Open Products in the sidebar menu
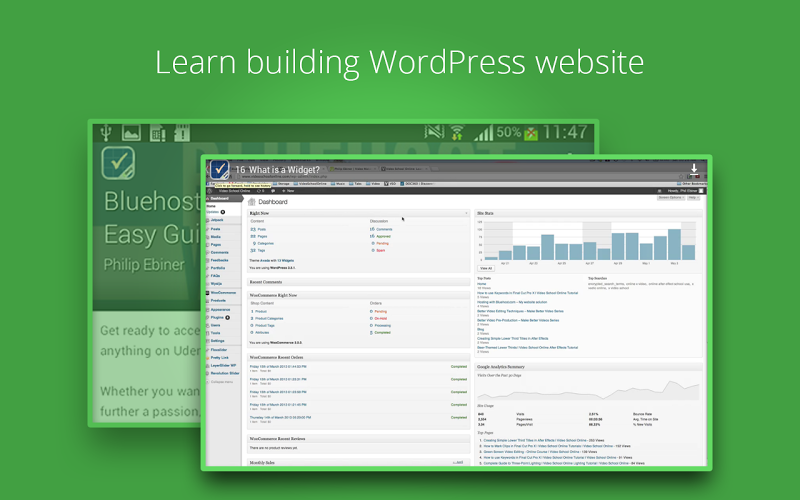The image size is (800, 500). (x=218, y=301)
